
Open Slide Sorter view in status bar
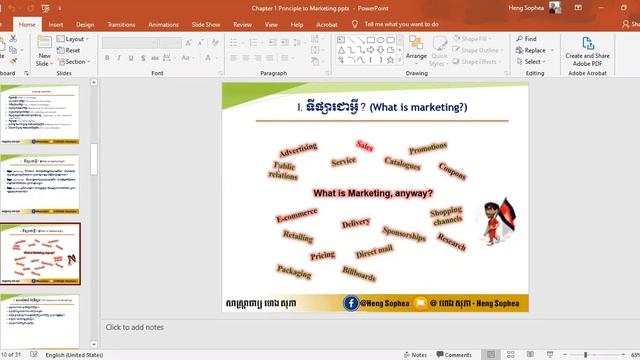[510, 354]
